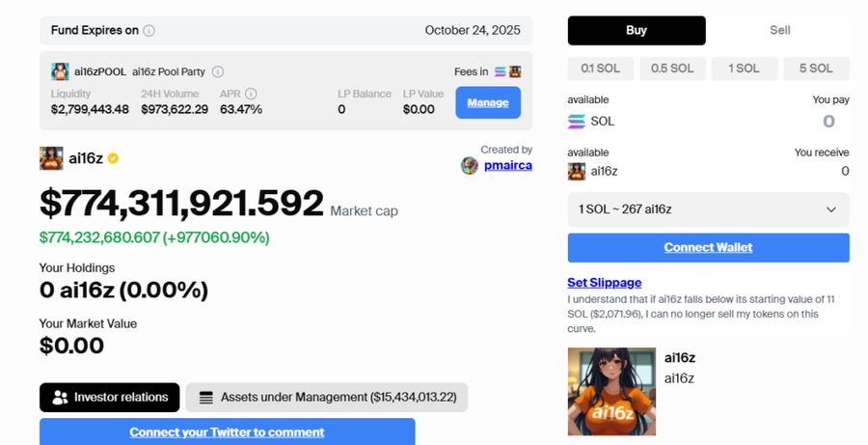868x445 pixels.
Task: Click the LP Value $0.00 amount
Action: (x=419, y=110)
